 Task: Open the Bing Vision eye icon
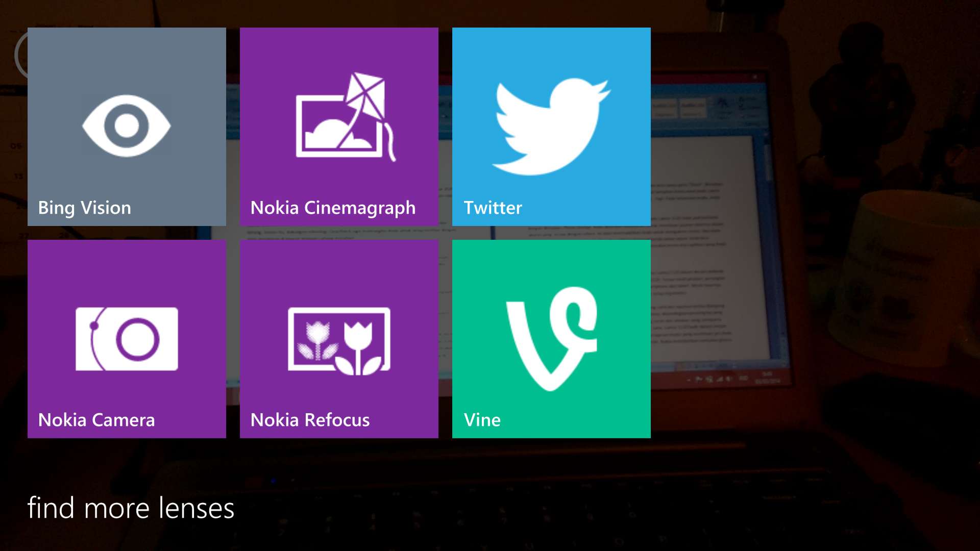(127, 126)
